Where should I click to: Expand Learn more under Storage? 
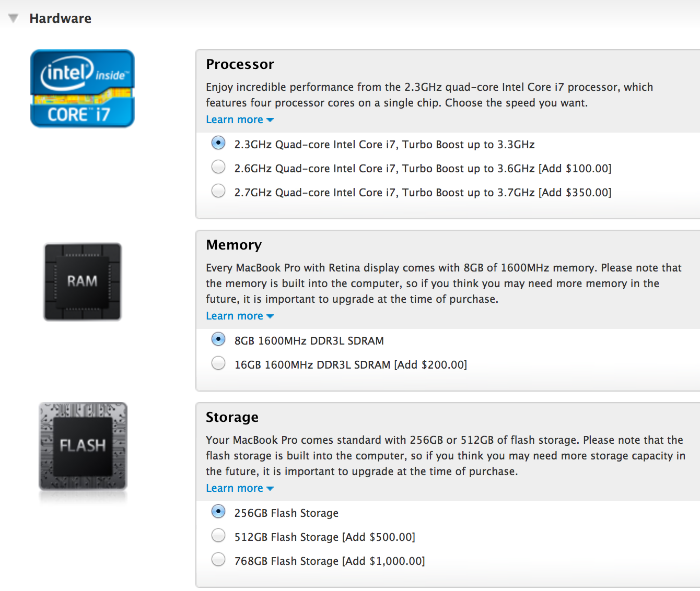(240, 488)
